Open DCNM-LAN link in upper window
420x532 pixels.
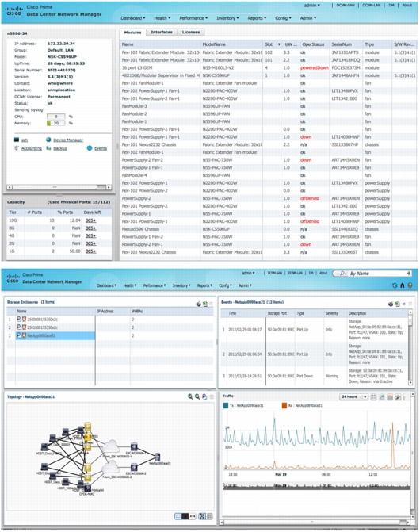(372, 6)
